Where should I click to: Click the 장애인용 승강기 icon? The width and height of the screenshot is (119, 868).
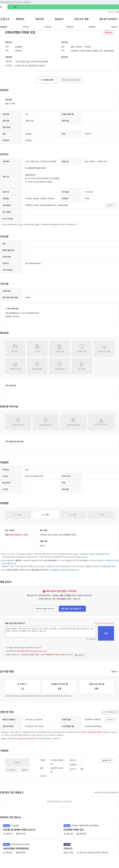click(45, 422)
